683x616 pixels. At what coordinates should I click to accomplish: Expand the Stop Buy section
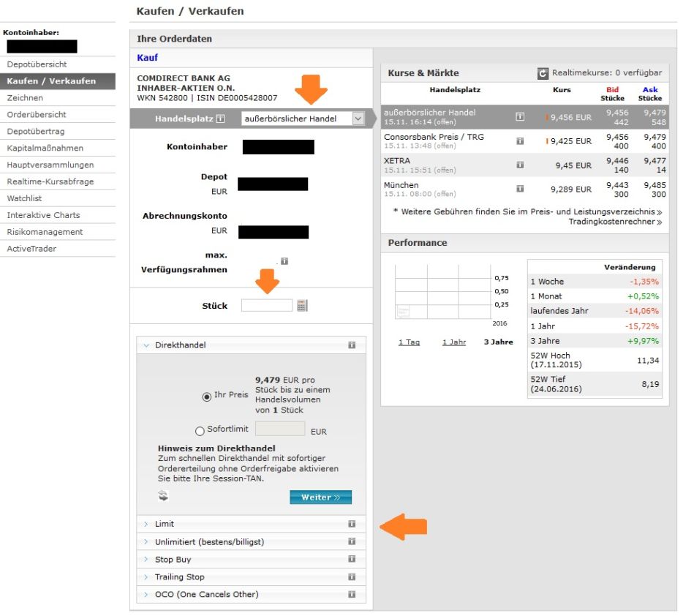252,559
